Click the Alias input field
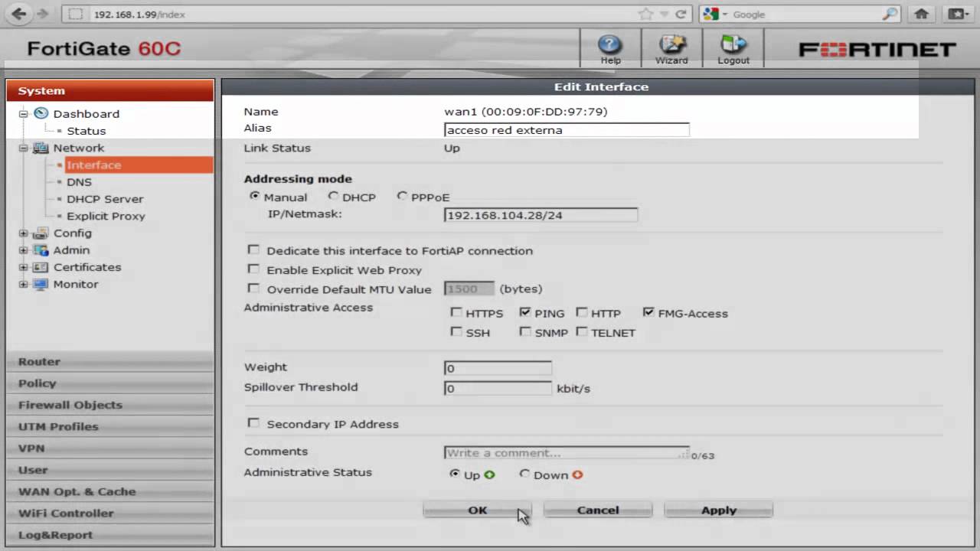The height and width of the screenshot is (551, 980). pyautogui.click(x=567, y=130)
